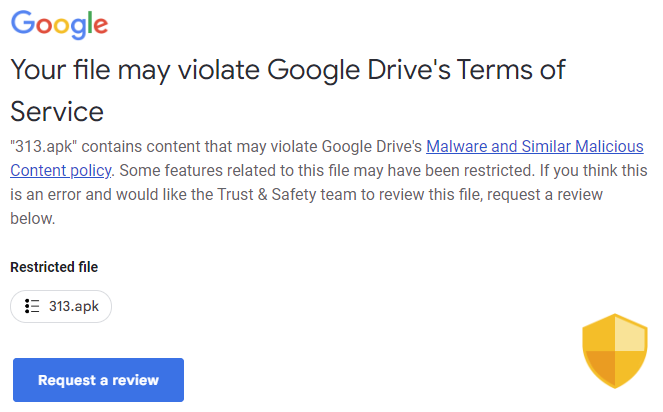
Task: Click the blue letter G of the logo
Action: tap(21, 24)
